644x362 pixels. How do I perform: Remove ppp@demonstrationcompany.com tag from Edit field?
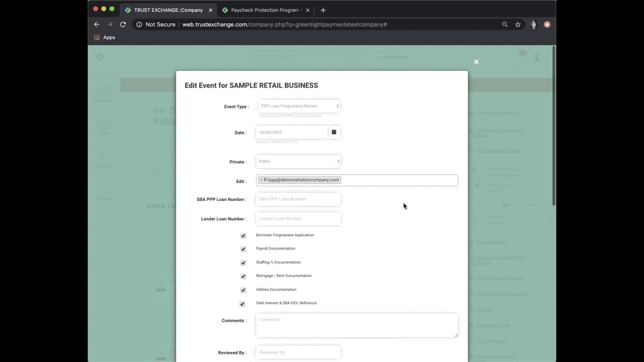[261, 180]
